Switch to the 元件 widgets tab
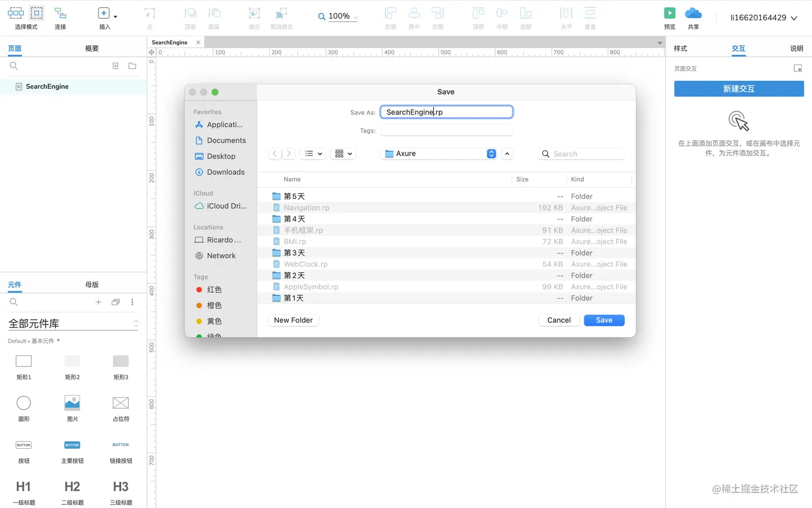 15,284
